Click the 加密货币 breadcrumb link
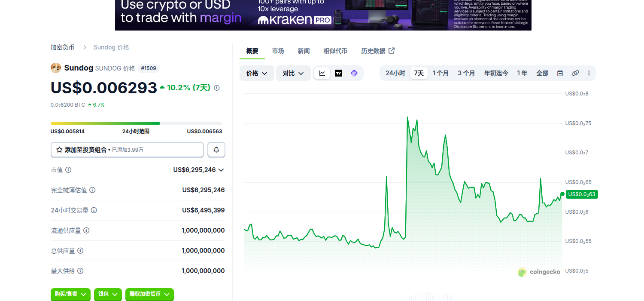Viewport: 644px width, 301px height. [x=62, y=47]
